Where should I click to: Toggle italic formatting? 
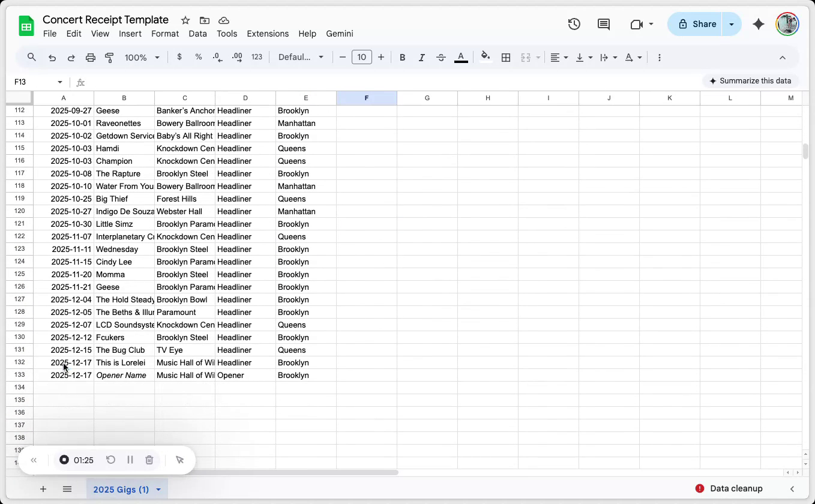[x=422, y=58]
